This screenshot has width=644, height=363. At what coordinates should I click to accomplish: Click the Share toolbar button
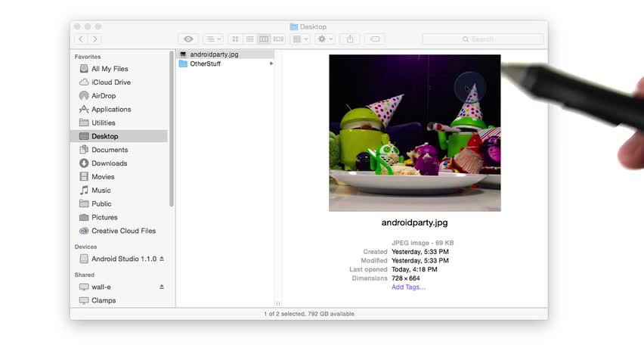point(350,39)
